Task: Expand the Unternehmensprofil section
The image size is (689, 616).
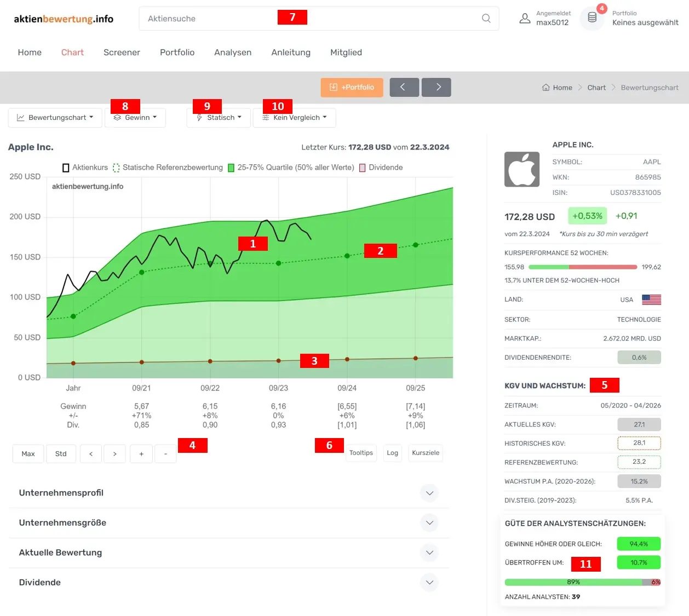Action: point(229,493)
